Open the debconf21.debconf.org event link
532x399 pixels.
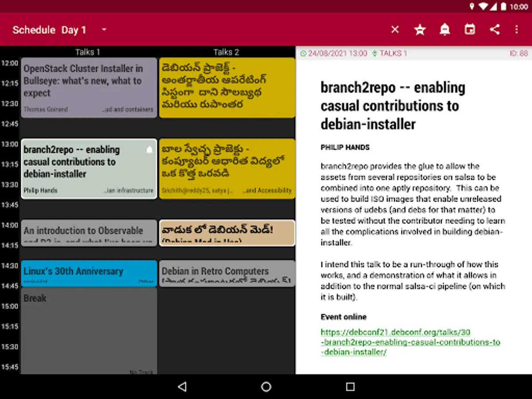point(410,342)
